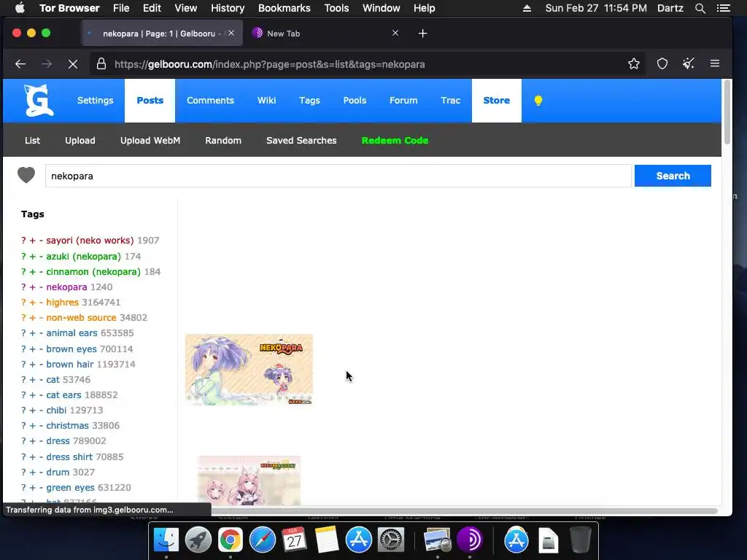Open the Apple menu
747x560 pixels.
tap(20, 8)
